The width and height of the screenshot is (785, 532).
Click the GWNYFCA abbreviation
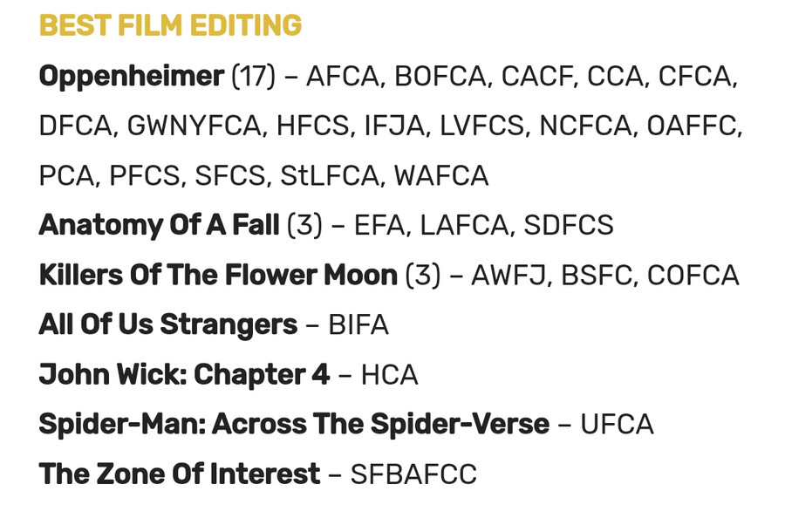coord(194,126)
